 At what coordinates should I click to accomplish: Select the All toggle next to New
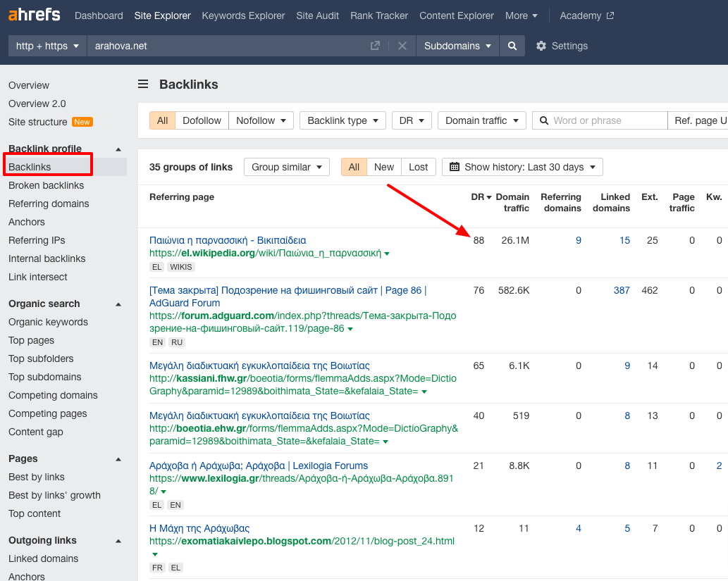[x=354, y=167]
